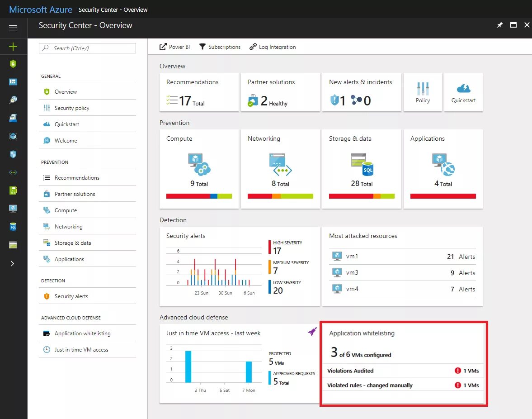Click the purple rocket icon on JIT tile

click(312, 331)
